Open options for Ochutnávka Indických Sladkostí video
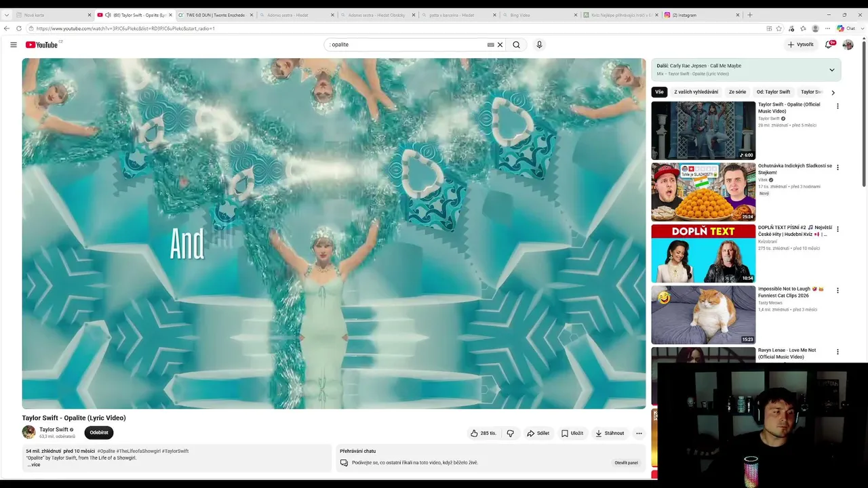Viewport: 868px width, 488px height. (837, 167)
